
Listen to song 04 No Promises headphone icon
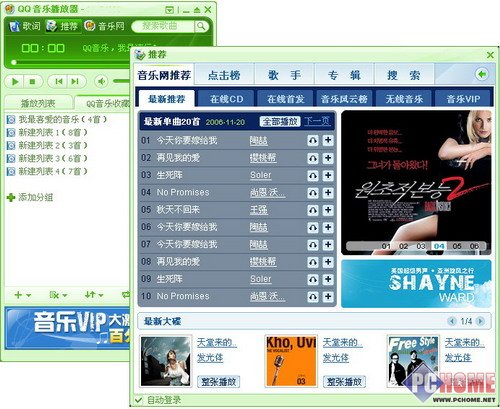click(313, 192)
